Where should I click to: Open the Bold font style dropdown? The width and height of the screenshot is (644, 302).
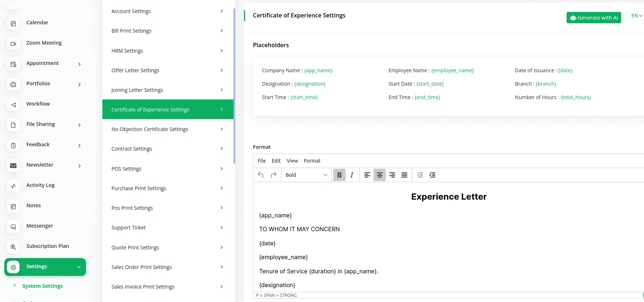point(306,175)
